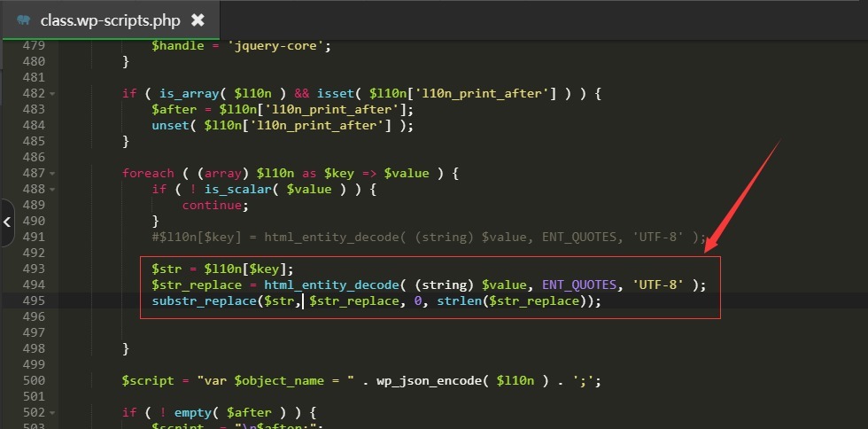Click line number 499 in gutter
The image size is (868, 429).
[x=34, y=364]
